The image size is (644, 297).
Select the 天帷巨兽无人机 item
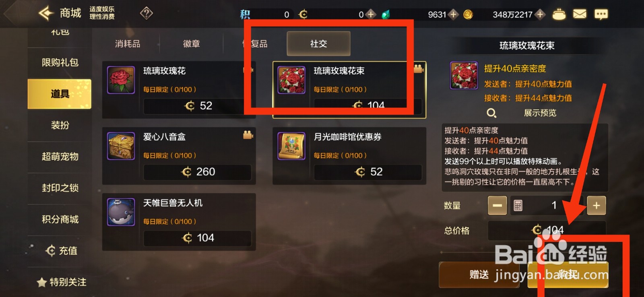coord(179,222)
